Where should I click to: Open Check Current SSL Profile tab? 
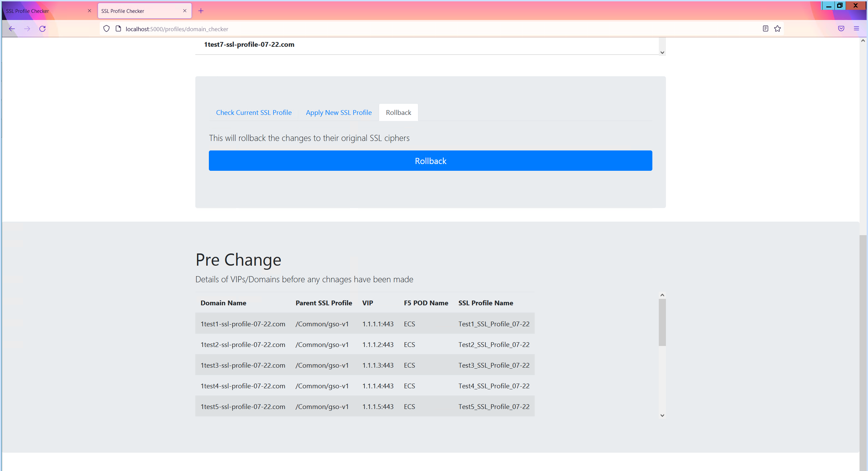[254, 112]
